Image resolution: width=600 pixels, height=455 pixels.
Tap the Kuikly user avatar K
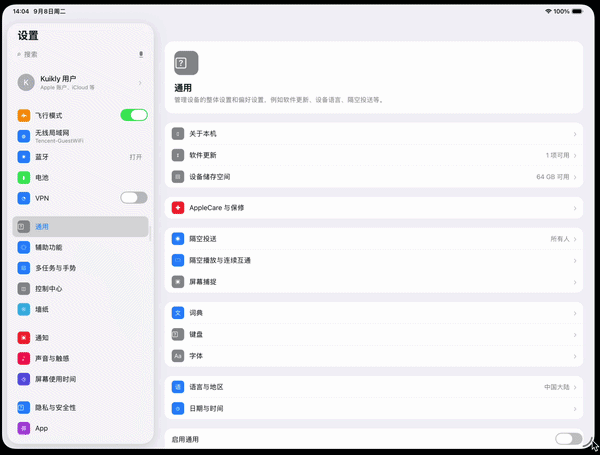pos(26,83)
